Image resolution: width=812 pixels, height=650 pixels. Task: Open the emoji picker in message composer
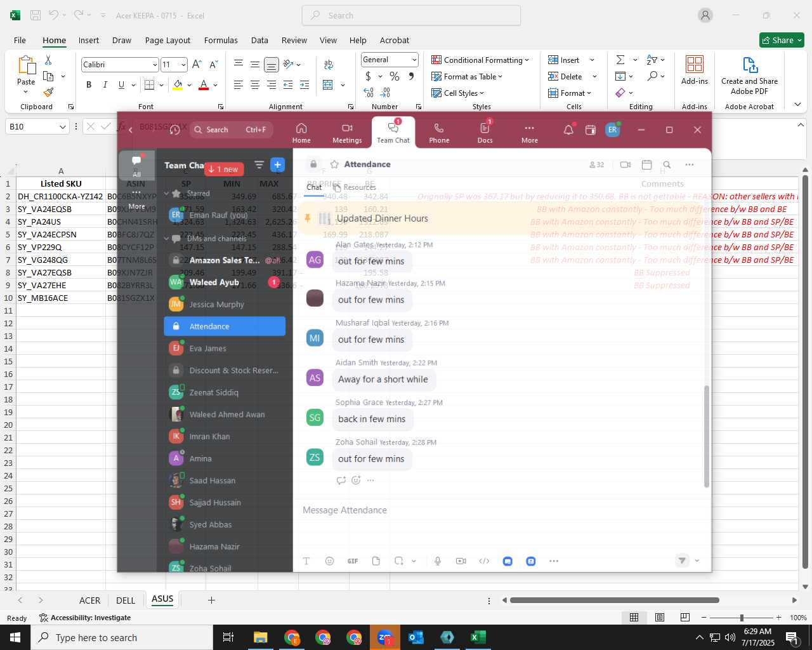(329, 561)
